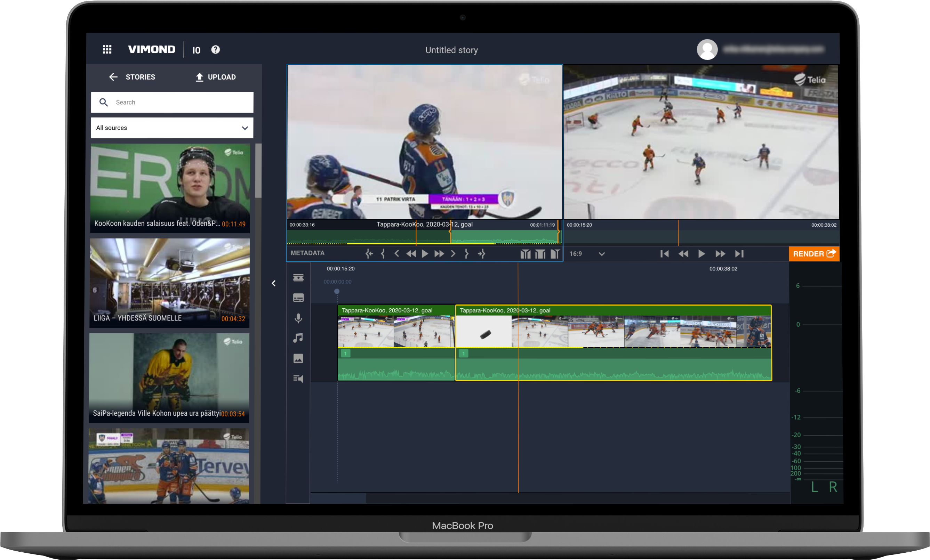Click the UPLOAD button
Image resolution: width=930 pixels, height=560 pixels.
(216, 77)
